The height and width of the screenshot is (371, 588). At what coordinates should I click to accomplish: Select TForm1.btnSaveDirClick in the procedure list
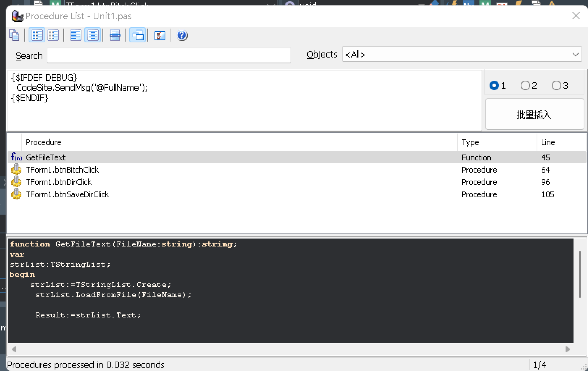tap(67, 195)
